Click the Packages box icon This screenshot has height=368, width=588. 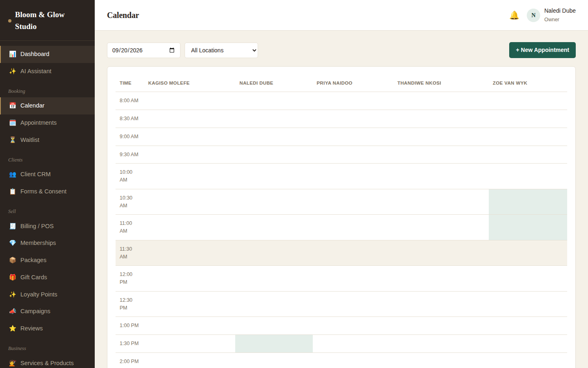coord(13,260)
